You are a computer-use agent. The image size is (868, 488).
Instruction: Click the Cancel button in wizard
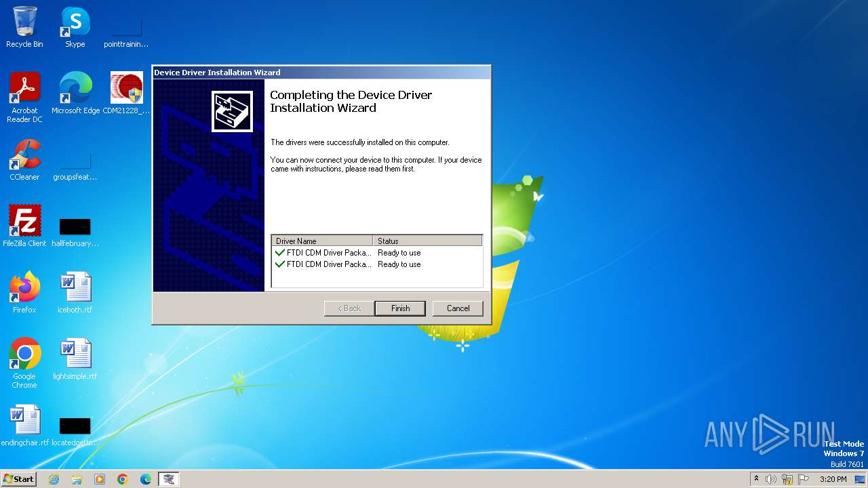pos(458,308)
